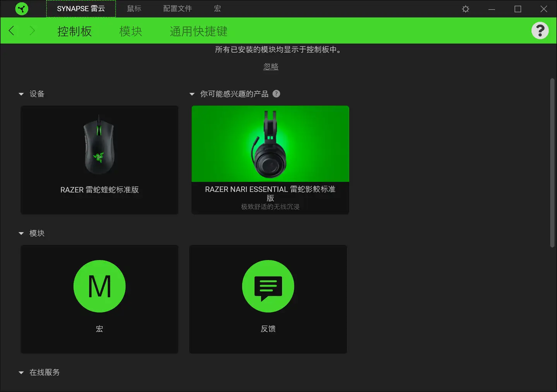Viewport: 557px width, 392px height.
Task: Select the RAZER 雷蛇蝰蛇标准版 mouse device
Action: 99,160
